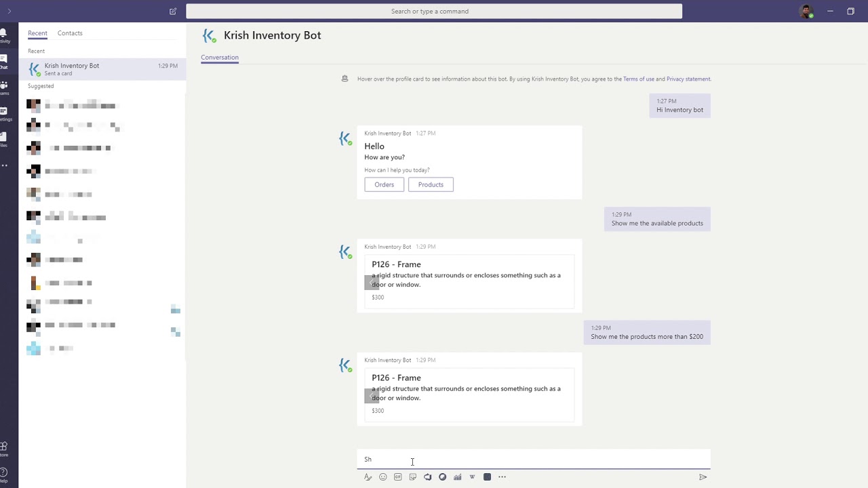This screenshot has height=488, width=868.
Task: Open the Privacy statement link
Action: point(688,79)
